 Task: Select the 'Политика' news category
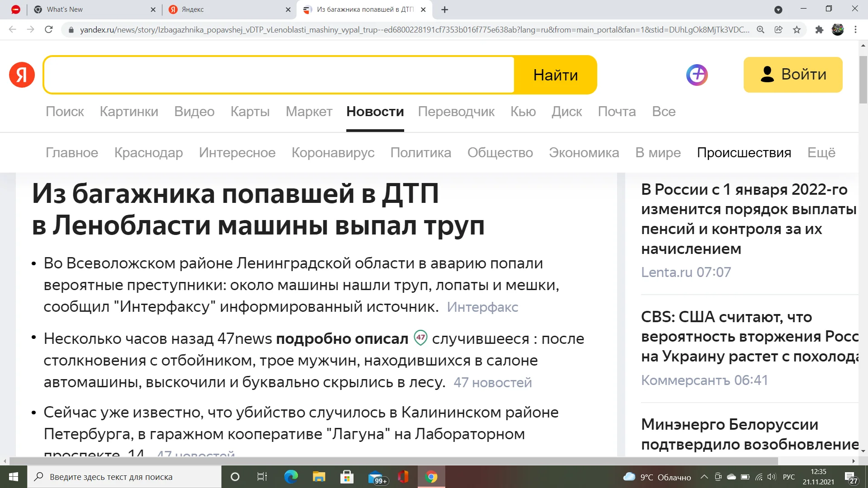coord(421,153)
